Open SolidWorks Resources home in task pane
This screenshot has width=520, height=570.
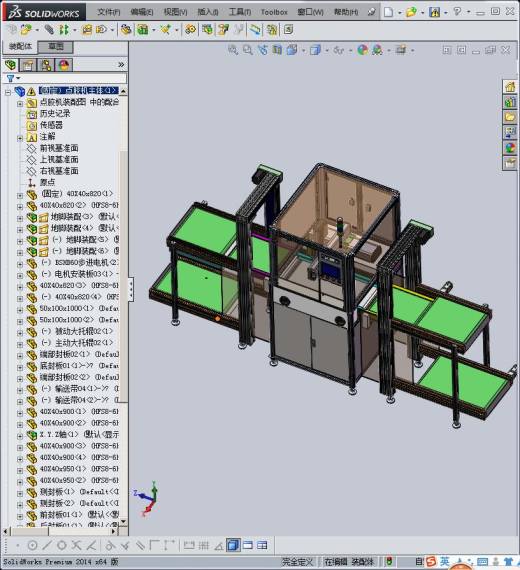click(x=510, y=87)
